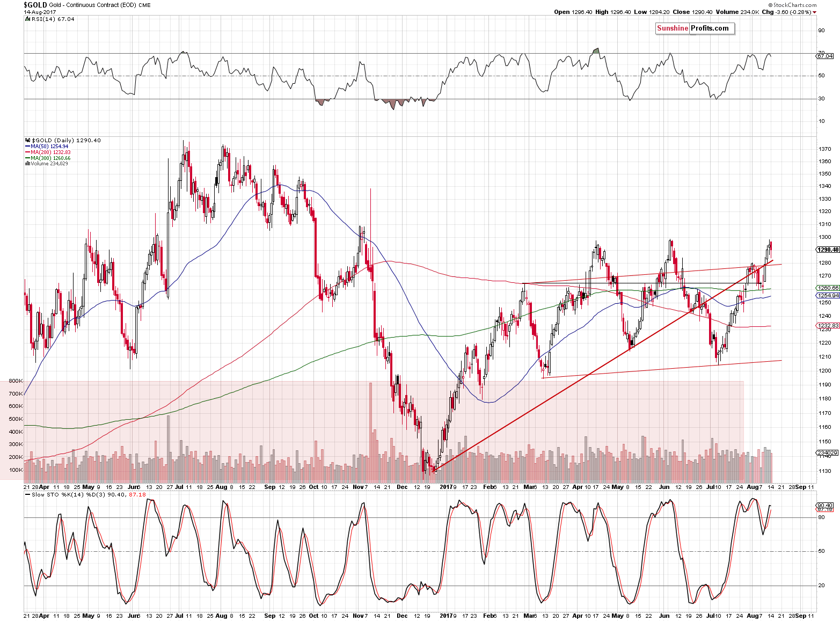Screen dimensions: 840x621
Task: Click the 234029 volume tag on right axis
Action: (827, 453)
